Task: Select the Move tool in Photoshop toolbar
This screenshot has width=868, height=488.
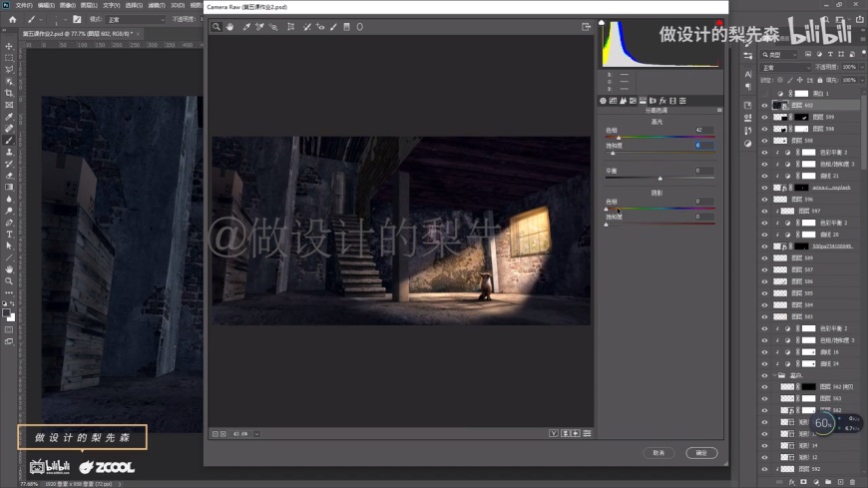Action: [x=9, y=46]
